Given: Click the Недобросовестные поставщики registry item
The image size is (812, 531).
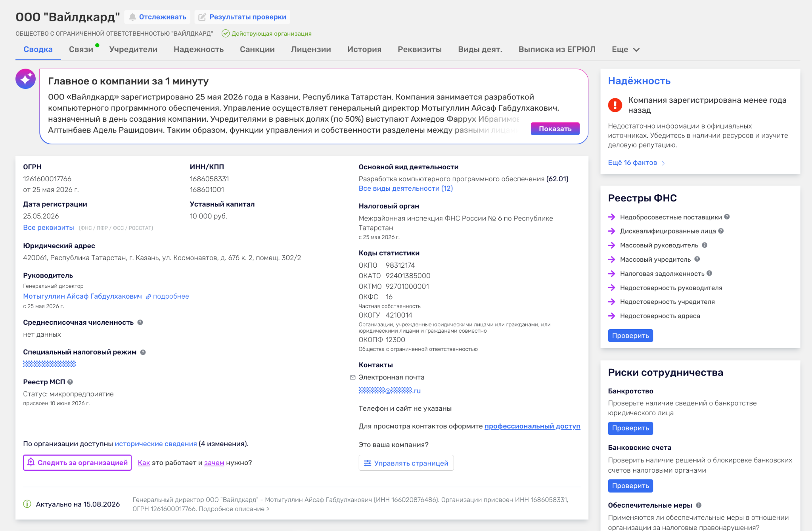Looking at the screenshot, I should point(671,217).
